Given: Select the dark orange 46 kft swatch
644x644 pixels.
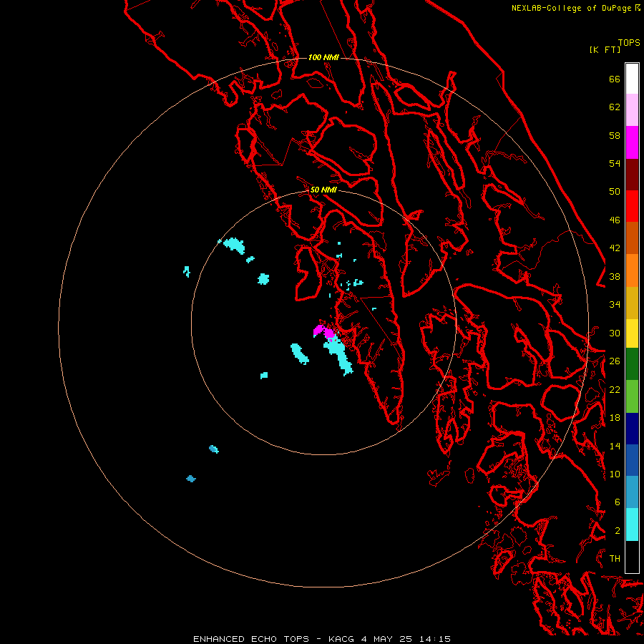Looking at the screenshot, I should (x=632, y=238).
